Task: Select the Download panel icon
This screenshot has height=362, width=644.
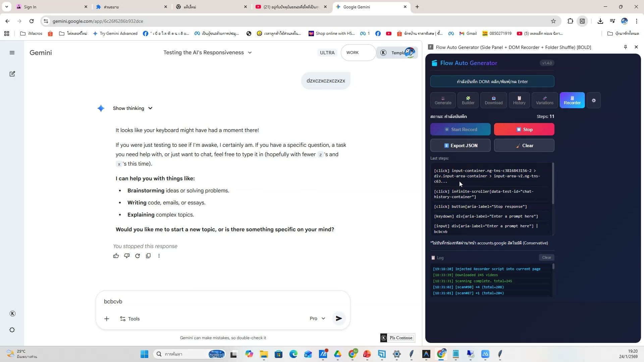Action: coord(493,100)
